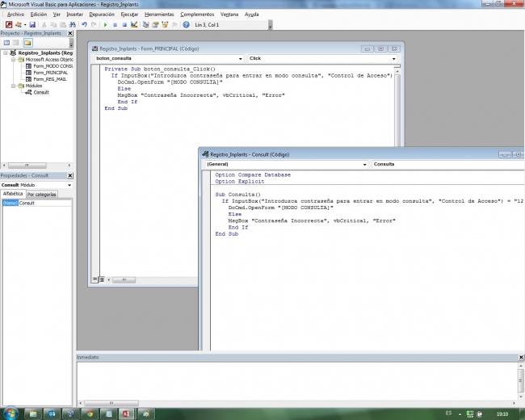This screenshot has height=420, width=525.
Task: Open the Complementos menu
Action: (197, 15)
